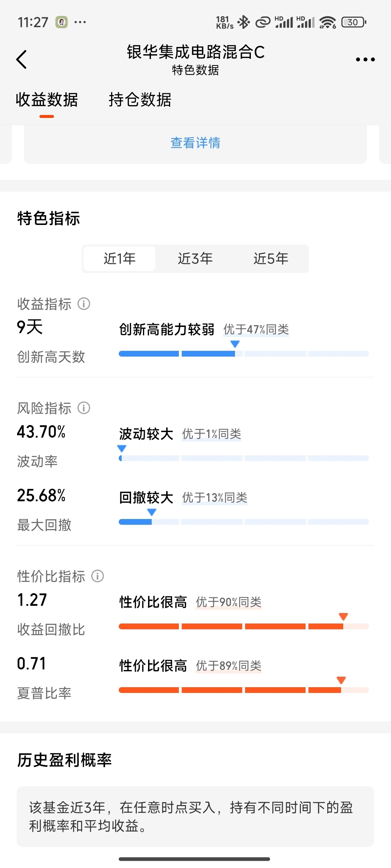Tap info icon next to 风险指标

pos(84,408)
